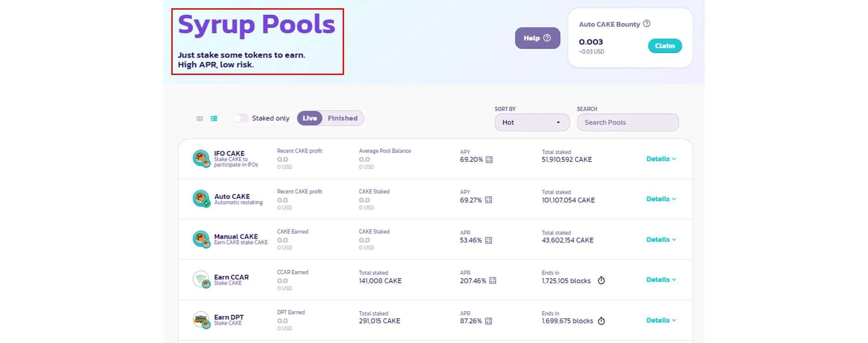868x343 pixels.
Task: Expand Details for Auto CAKE pool
Action: 661,199
